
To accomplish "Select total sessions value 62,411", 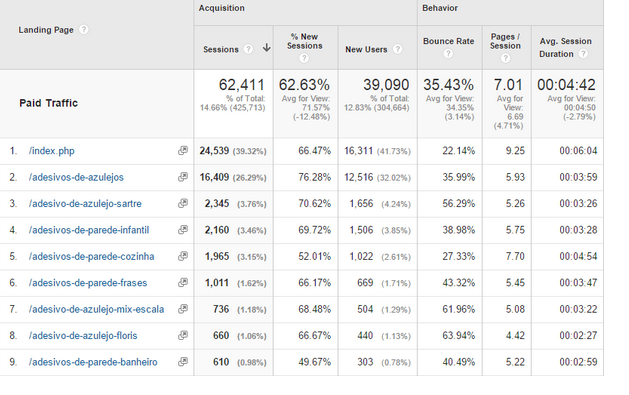I will (241, 85).
